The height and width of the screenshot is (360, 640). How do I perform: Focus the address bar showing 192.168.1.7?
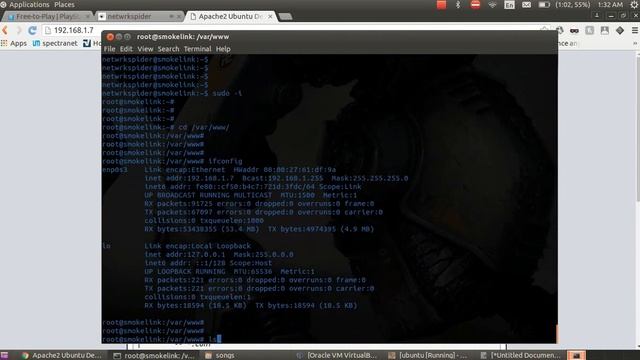(73, 30)
